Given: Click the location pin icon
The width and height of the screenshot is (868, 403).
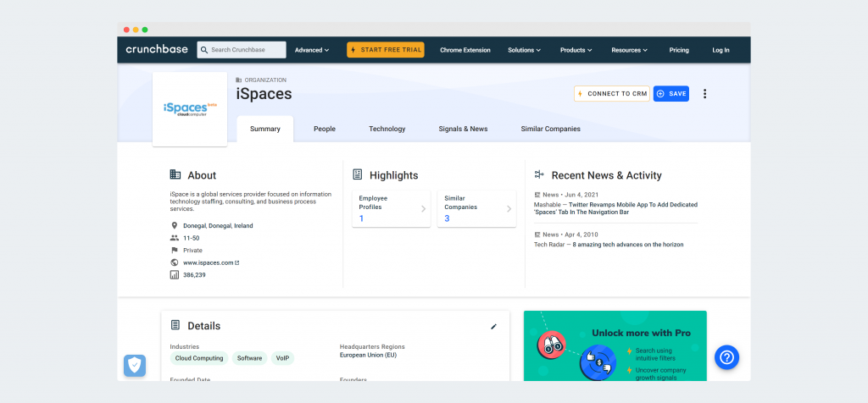Looking at the screenshot, I should 175,225.
